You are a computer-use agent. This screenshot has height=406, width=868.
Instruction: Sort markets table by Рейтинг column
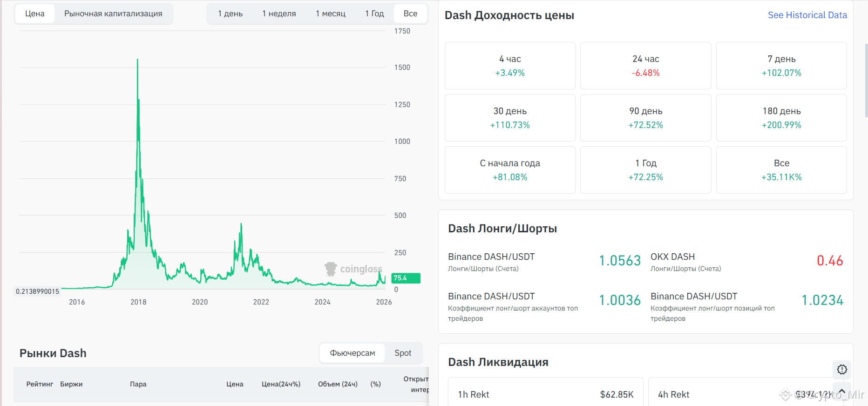(40, 384)
